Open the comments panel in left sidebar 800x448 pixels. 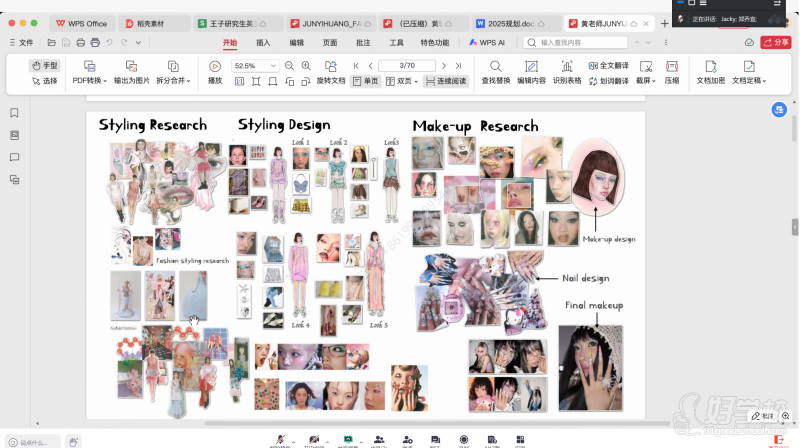(14, 157)
